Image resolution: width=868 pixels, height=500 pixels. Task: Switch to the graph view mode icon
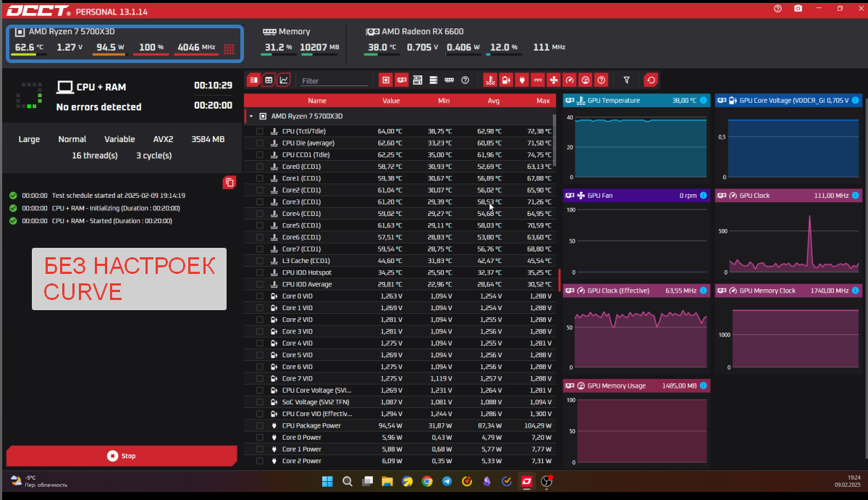click(284, 80)
